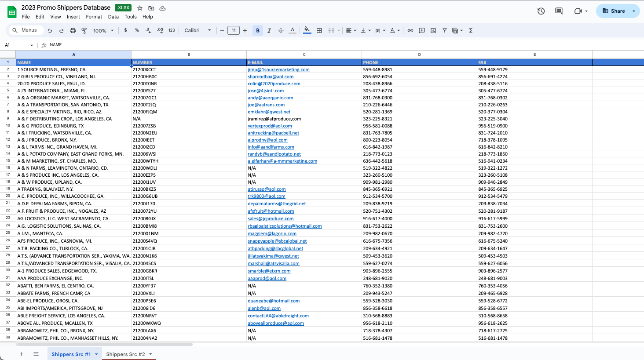The height and width of the screenshot is (360, 644).
Task: Toggle italic formatting
Action: click(269, 30)
